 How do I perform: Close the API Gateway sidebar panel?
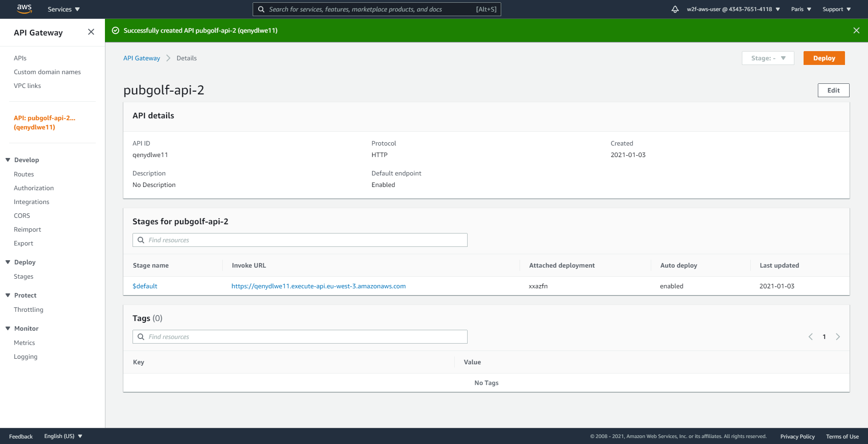point(91,32)
